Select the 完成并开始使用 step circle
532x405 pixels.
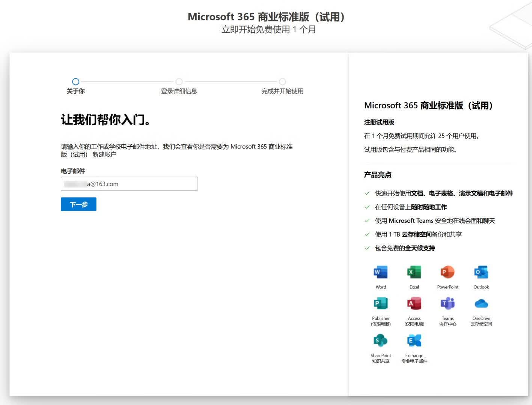tap(282, 81)
